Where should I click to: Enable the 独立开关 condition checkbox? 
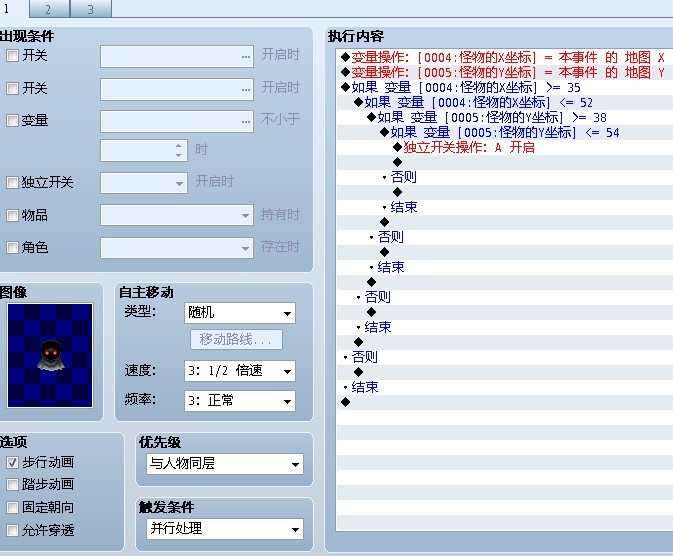(12, 182)
